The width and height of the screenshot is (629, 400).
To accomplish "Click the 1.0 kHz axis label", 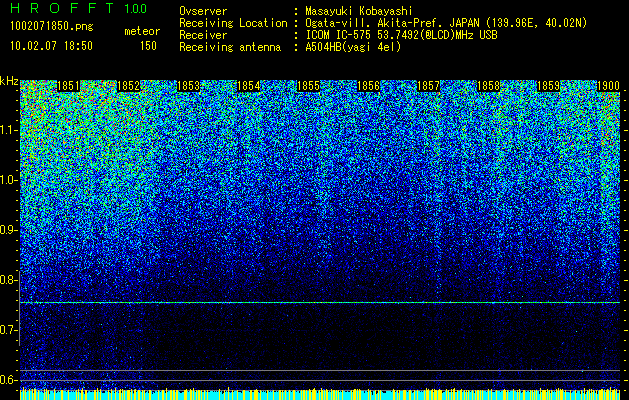I will (9, 180).
